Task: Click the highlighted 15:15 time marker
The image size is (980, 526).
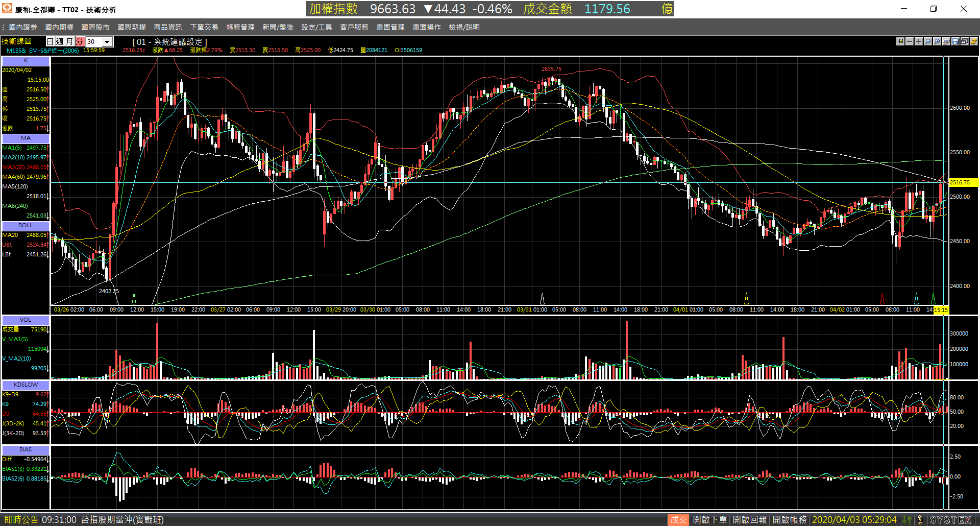Action: point(941,310)
